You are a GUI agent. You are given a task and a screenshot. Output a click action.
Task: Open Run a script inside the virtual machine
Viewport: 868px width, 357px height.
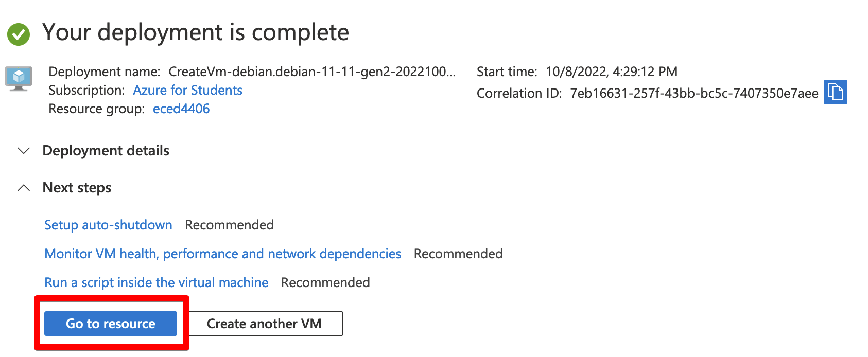tap(156, 283)
